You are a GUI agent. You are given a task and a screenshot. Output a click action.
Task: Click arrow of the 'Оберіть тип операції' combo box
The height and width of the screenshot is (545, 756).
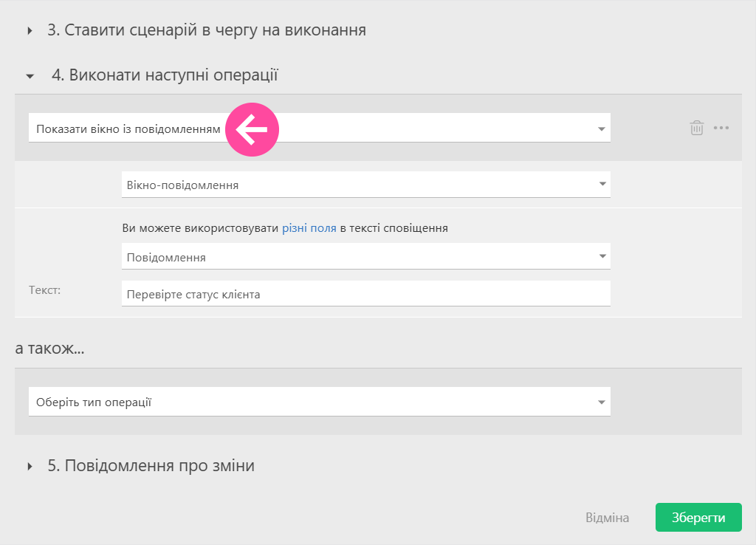tap(602, 402)
